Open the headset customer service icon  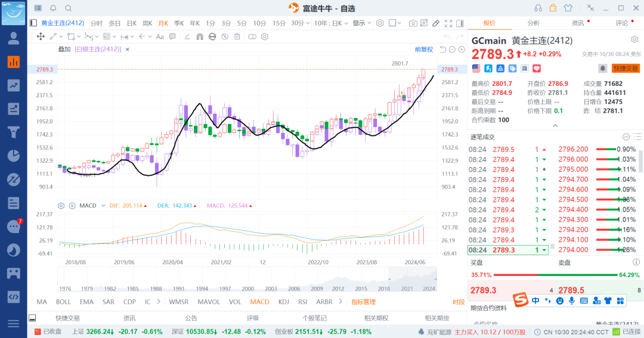(538, 8)
